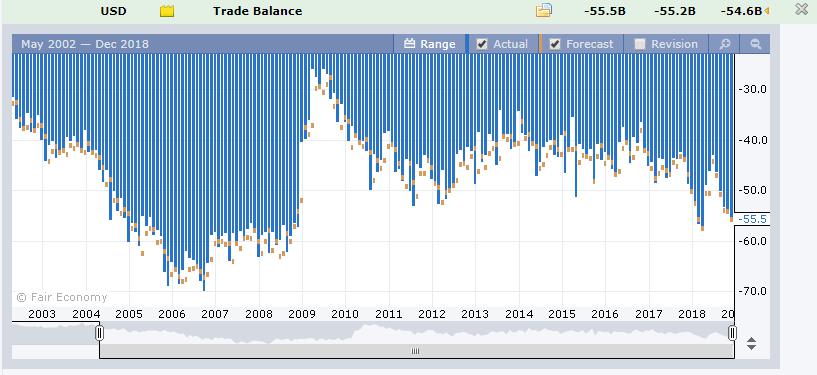Click the small yellow revision arrow icon

click(x=766, y=11)
